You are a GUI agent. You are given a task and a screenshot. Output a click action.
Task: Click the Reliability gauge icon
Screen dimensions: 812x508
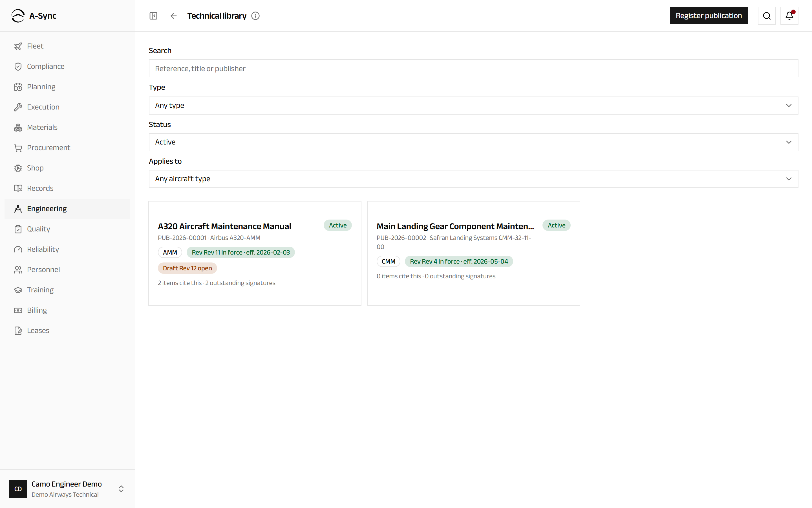point(18,249)
